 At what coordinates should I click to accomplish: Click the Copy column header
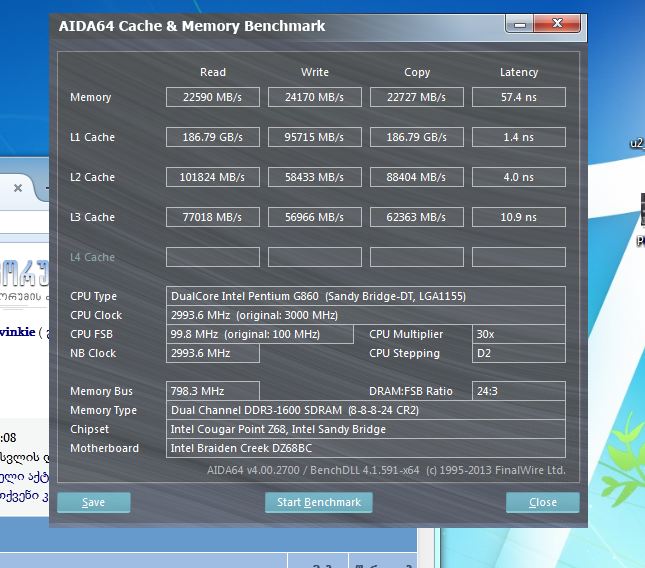pyautogui.click(x=417, y=72)
